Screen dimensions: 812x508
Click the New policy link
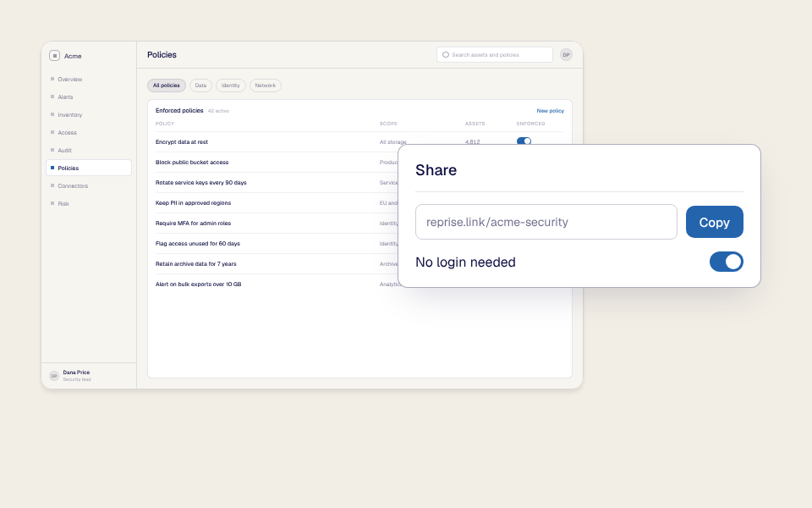[550, 110]
